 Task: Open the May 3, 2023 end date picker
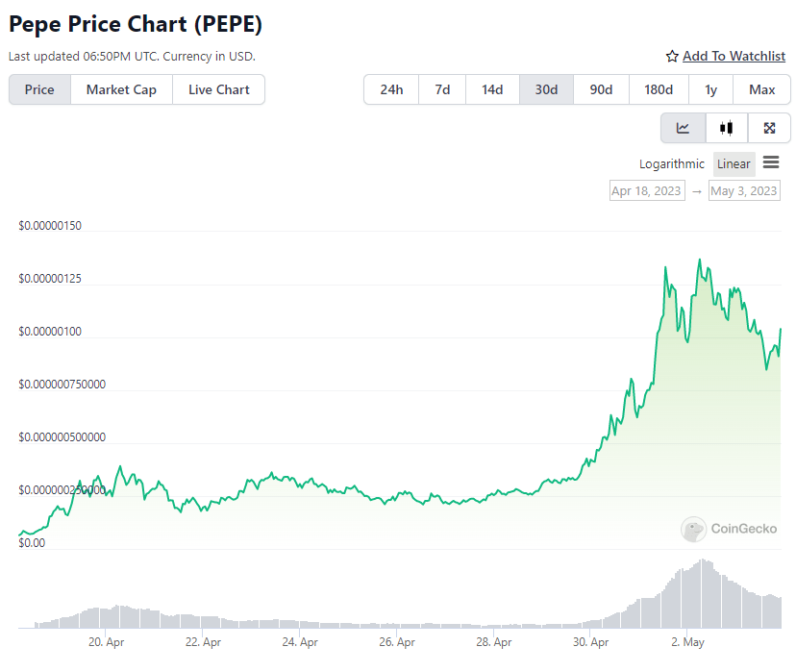point(744,191)
